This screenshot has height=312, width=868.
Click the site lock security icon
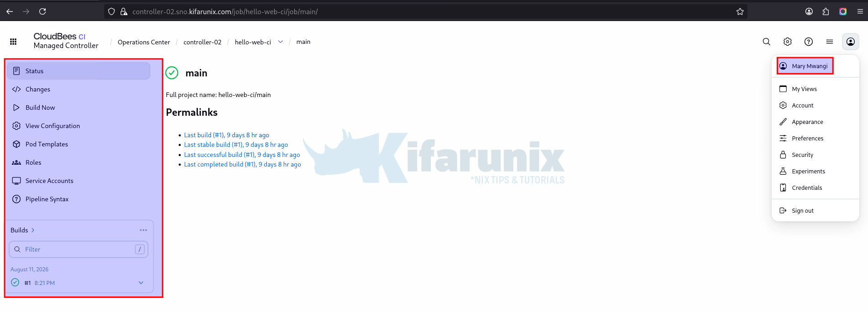(x=124, y=11)
